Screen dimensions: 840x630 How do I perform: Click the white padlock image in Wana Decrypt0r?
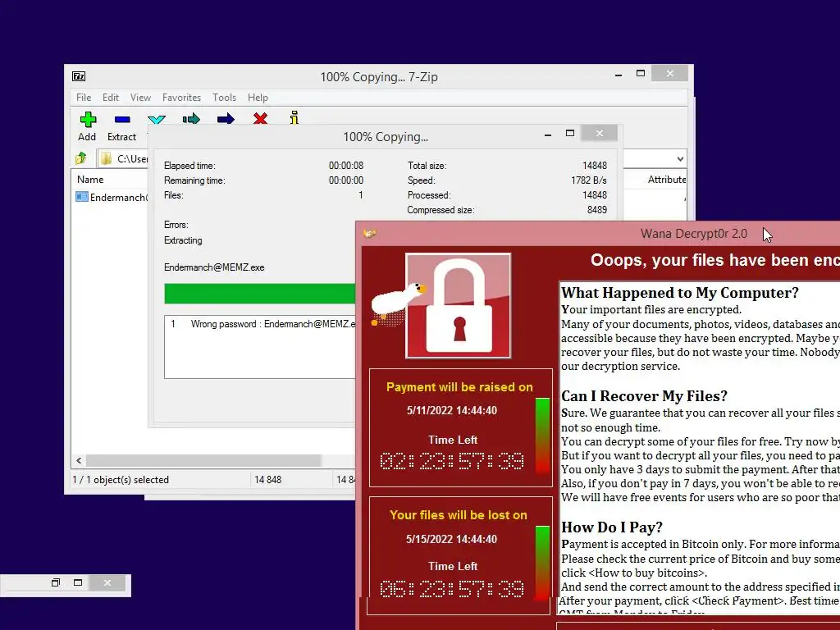coord(459,306)
